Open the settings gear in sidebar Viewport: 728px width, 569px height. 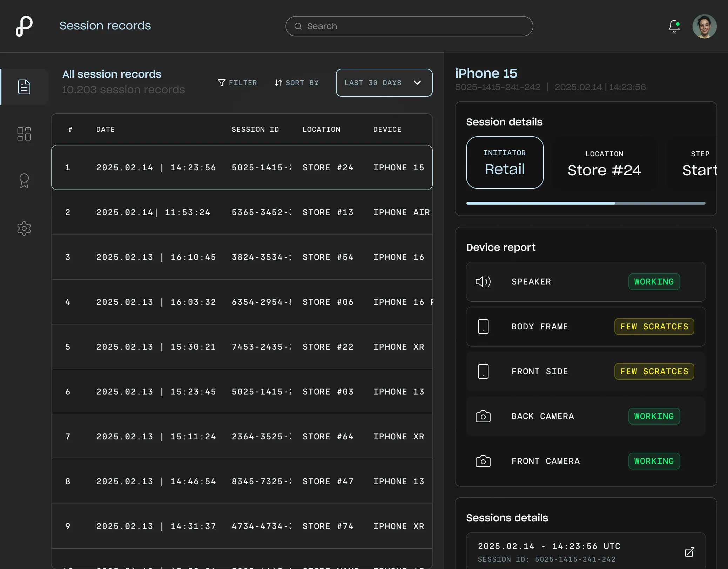pos(24,228)
